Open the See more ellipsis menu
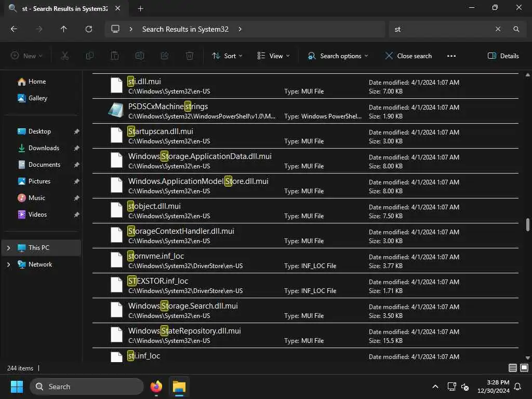The height and width of the screenshot is (399, 532). pos(451,56)
